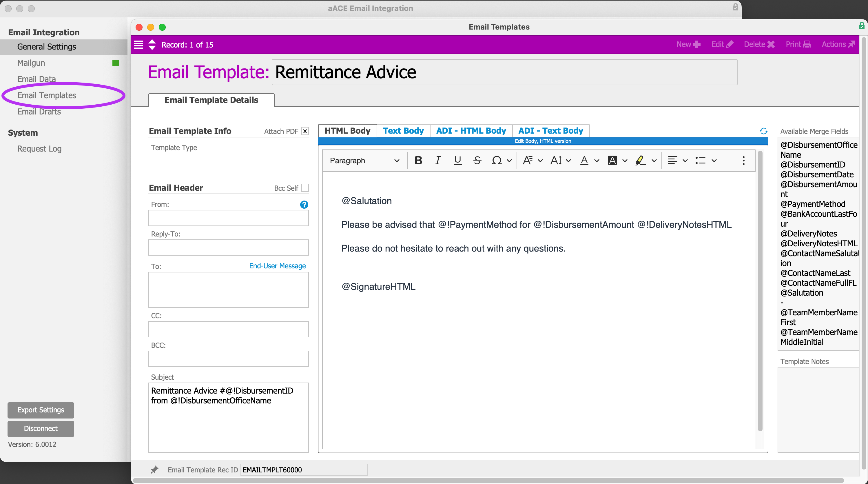Show more editor options three-dot menu
This screenshot has width=868, height=484.
pos(743,161)
